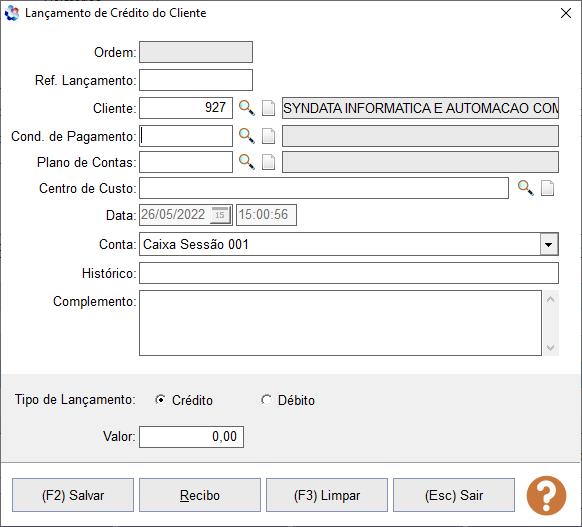This screenshot has height=527, width=582.
Task: Click new document icon next to Cond. de Pagamento
Action: [268, 136]
